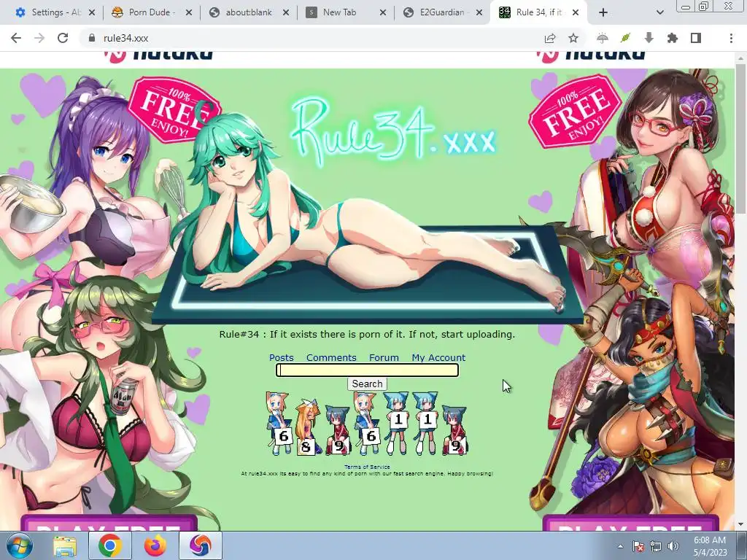
Task: Click the address bar showing rule34.xxx
Action: (x=314, y=38)
